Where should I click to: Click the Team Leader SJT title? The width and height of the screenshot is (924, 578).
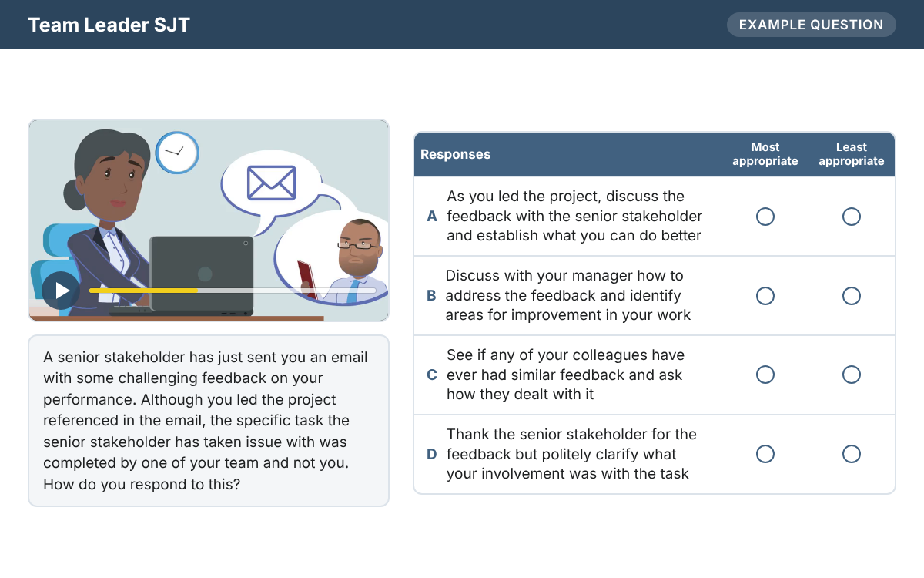point(109,25)
